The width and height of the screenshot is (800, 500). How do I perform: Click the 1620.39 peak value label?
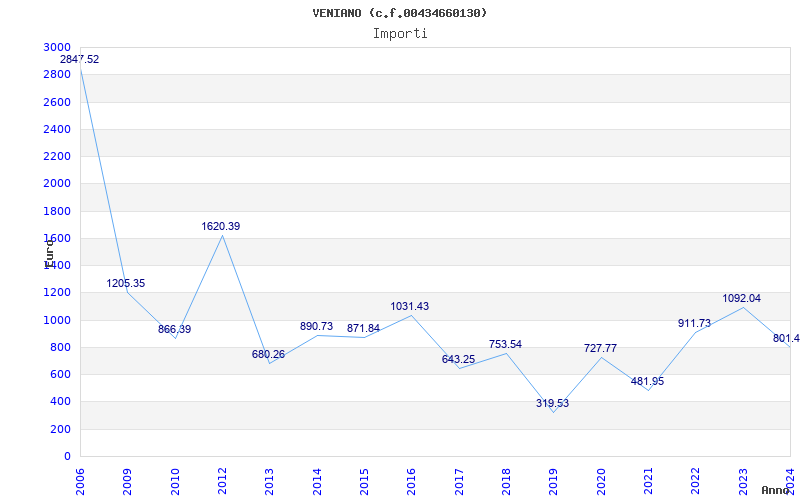[220, 226]
